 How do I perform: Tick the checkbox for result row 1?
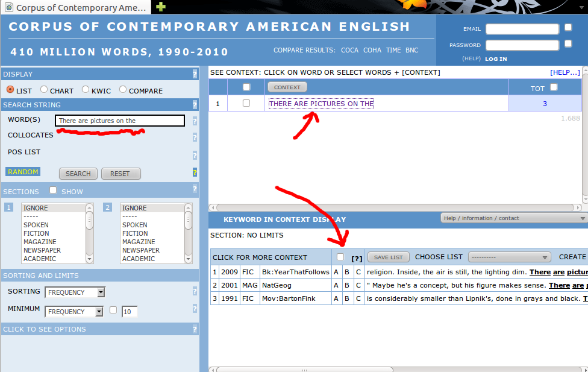pos(246,104)
